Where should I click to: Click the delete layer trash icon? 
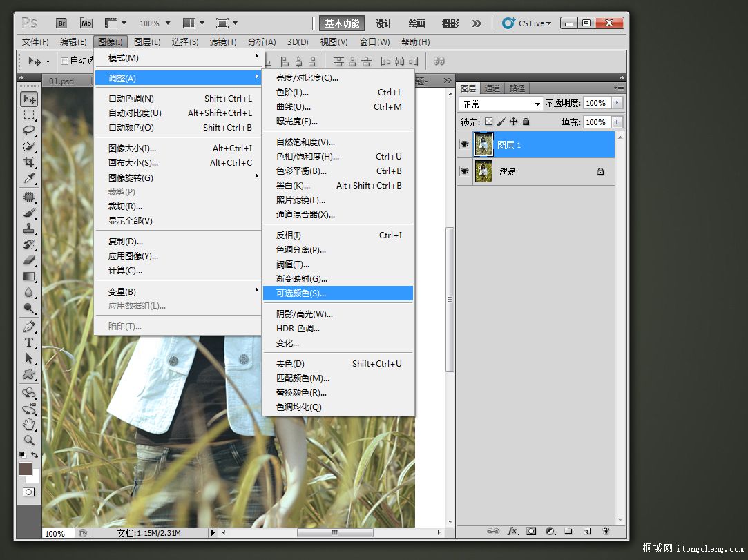[x=606, y=531]
